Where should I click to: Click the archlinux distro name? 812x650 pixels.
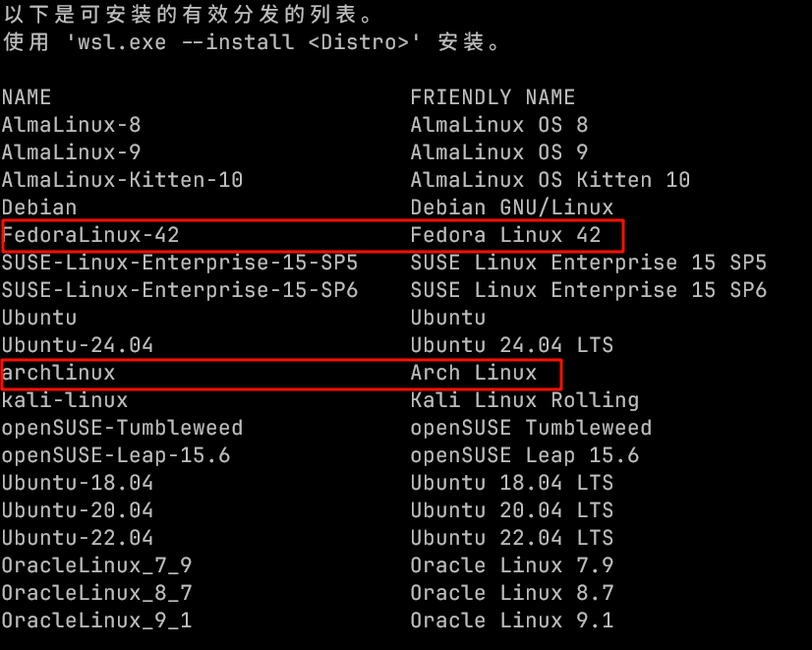pos(59,373)
